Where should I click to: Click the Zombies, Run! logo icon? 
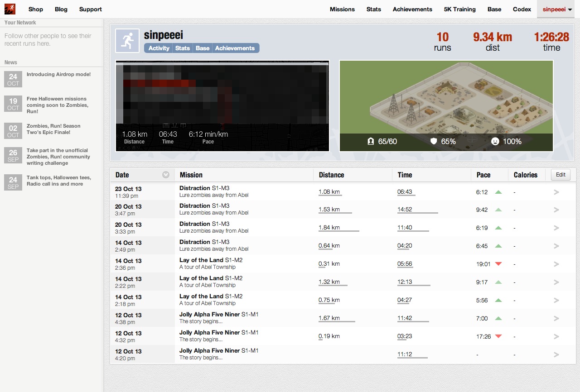click(10, 9)
